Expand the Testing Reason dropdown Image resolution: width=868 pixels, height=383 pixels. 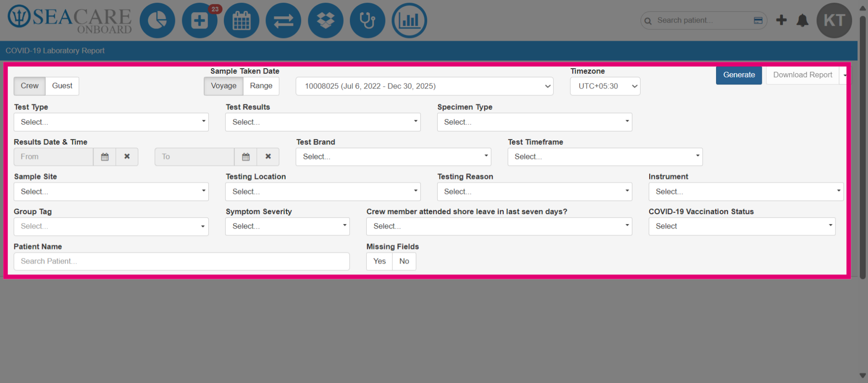(534, 191)
